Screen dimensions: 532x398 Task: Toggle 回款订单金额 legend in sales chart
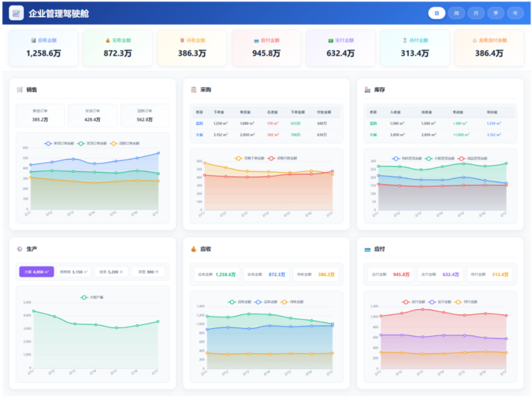coord(125,143)
